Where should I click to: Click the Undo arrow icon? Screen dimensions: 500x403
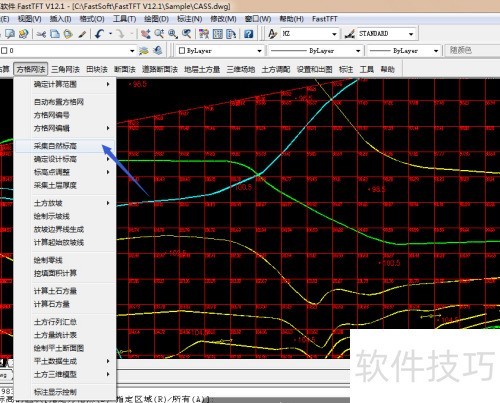[99, 34]
